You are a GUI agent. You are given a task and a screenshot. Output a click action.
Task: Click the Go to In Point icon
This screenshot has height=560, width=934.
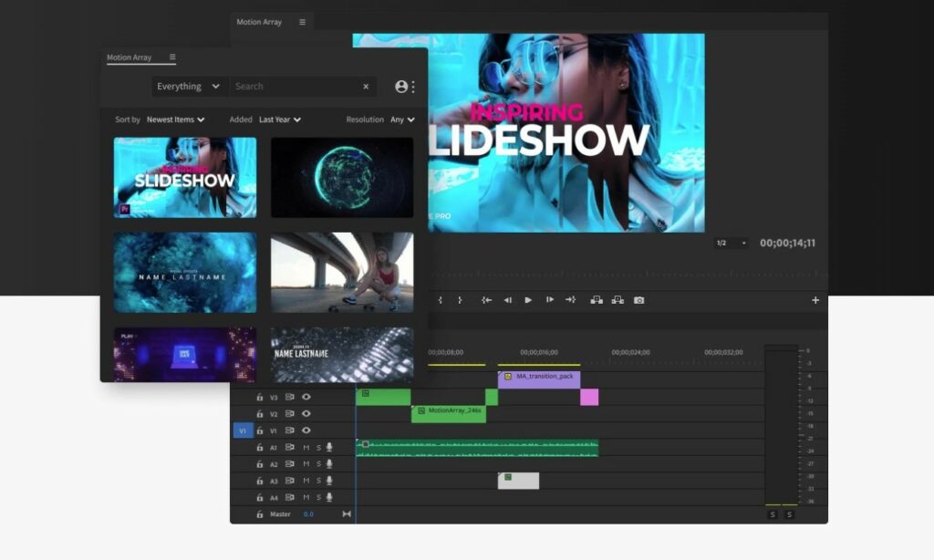point(487,299)
